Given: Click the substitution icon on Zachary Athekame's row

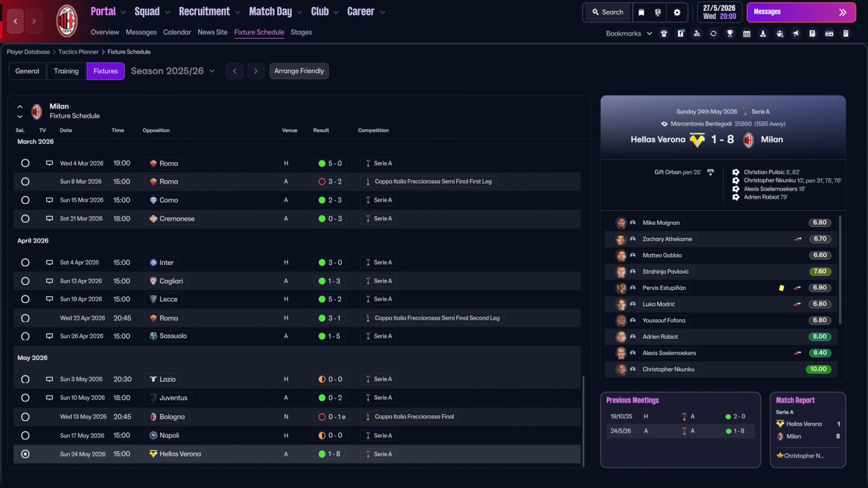Looking at the screenshot, I should pos(798,239).
